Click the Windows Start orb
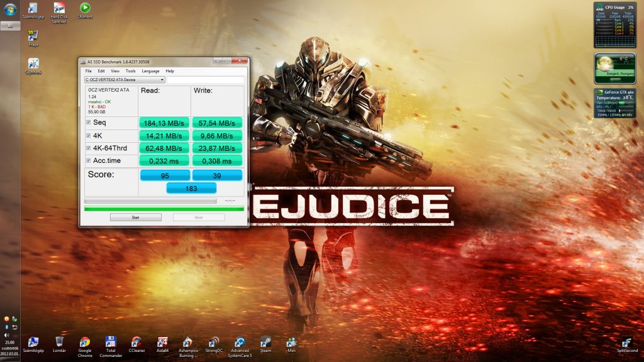Screen dimensions: 644x362 pyautogui.click(x=10, y=9)
